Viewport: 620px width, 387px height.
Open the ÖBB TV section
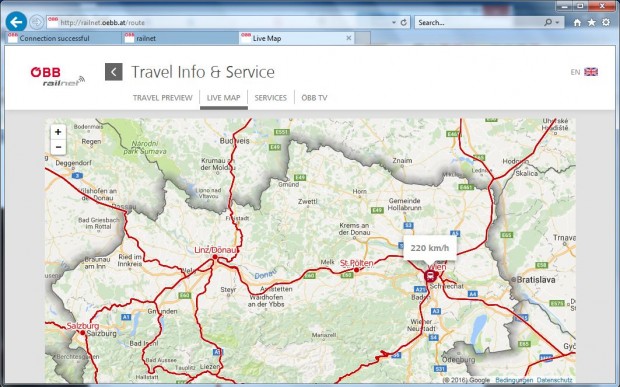pos(314,98)
